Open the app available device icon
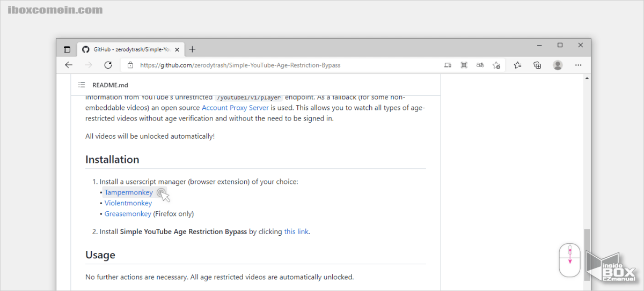The height and width of the screenshot is (291, 644). (x=448, y=65)
